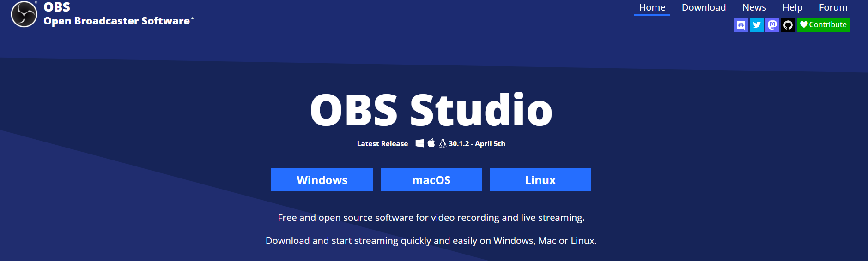Click the Linux penguin icon beside Latest Release
Image resolution: width=868 pixels, height=261 pixels.
(443, 143)
